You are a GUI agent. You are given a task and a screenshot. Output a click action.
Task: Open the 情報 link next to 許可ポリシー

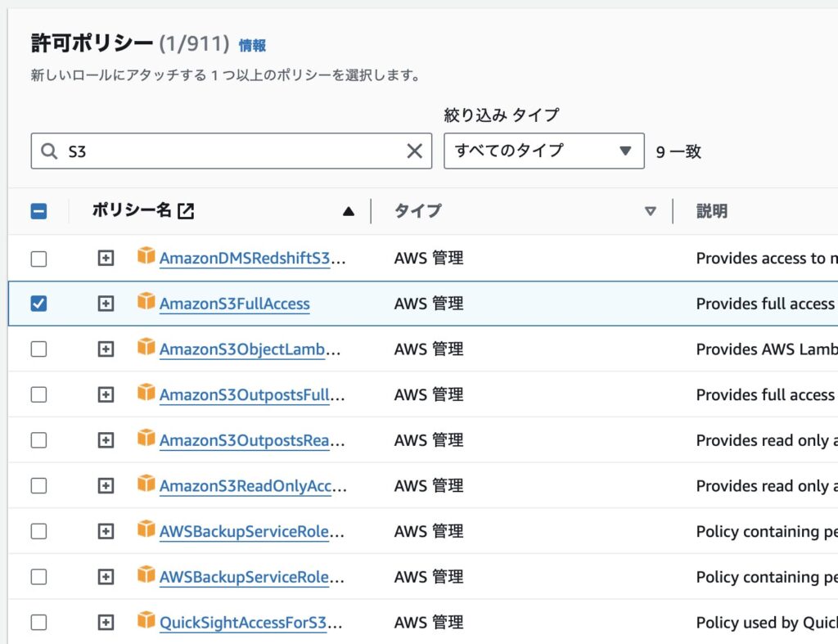(x=252, y=46)
